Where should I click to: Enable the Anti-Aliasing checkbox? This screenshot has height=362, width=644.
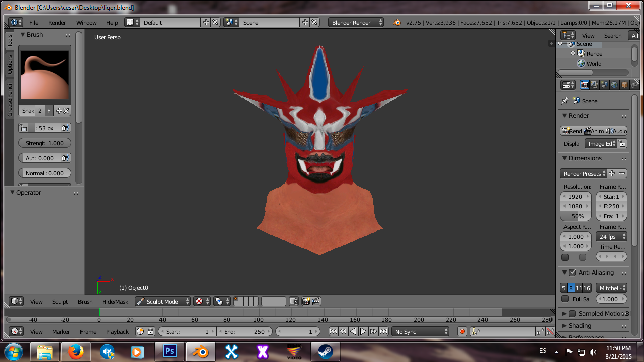[x=572, y=272]
